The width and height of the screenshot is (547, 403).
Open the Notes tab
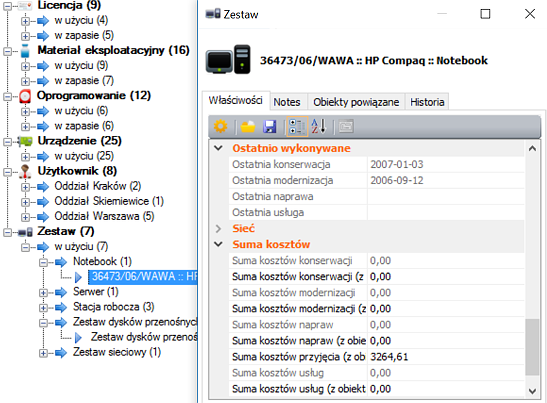(x=287, y=102)
